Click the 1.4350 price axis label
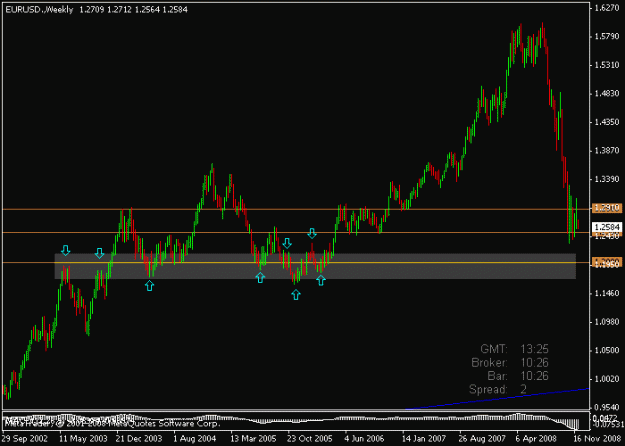 606,122
